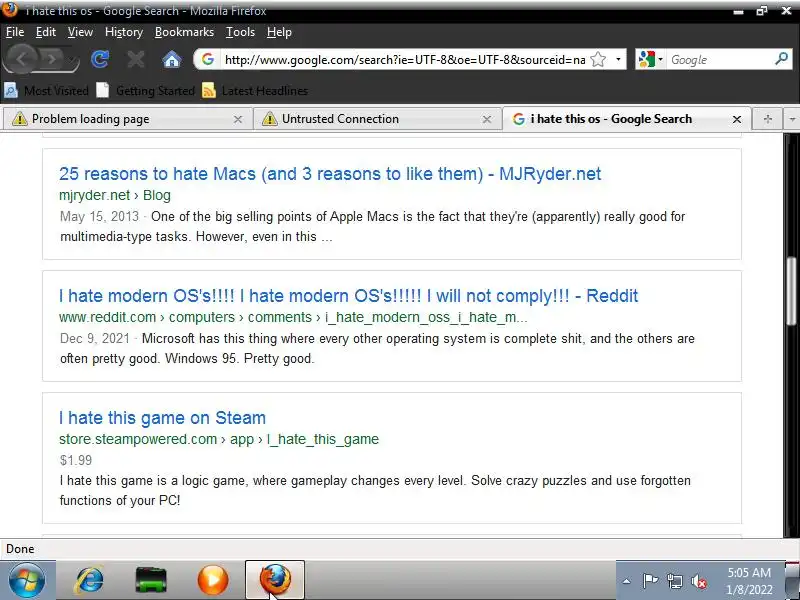The image size is (800, 600).
Task: Open the Most Visited bookmarks folder
Action: click(46, 91)
